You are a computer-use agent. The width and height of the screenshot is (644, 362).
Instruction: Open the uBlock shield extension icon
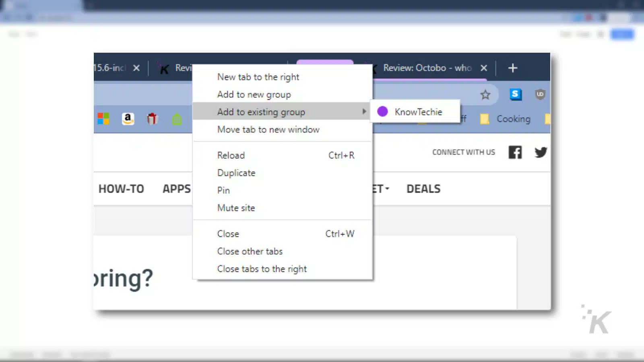[x=540, y=95]
